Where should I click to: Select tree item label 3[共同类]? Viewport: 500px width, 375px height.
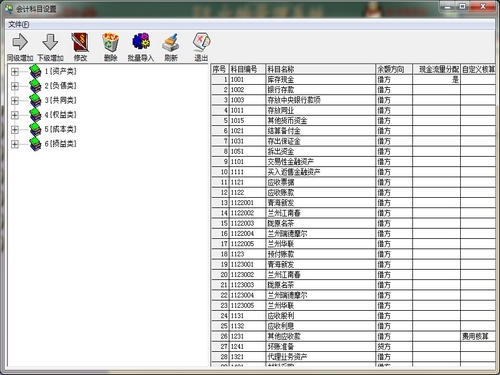click(61, 100)
